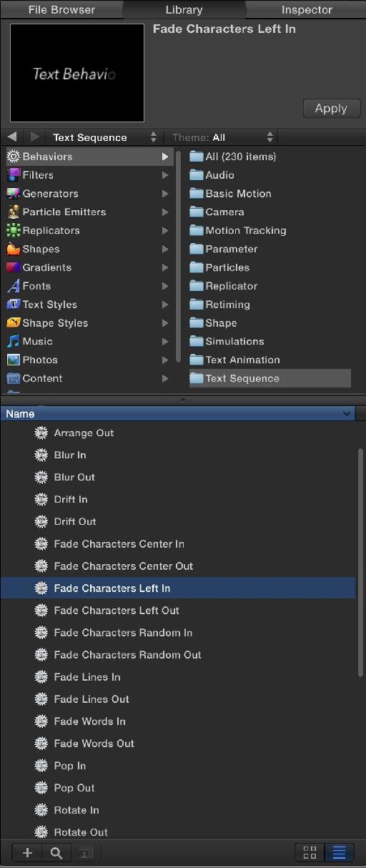Open the Music category icon
This screenshot has height=868, width=366.
click(13, 342)
